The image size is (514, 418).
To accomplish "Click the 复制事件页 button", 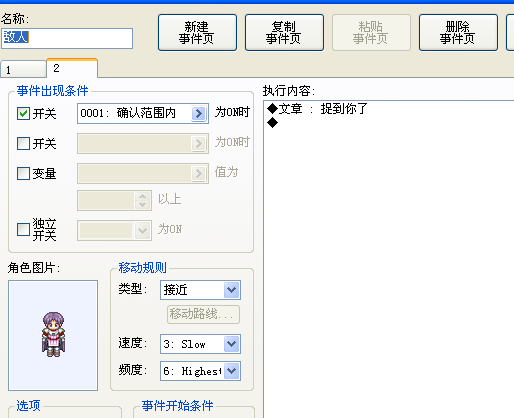I will coord(284,32).
